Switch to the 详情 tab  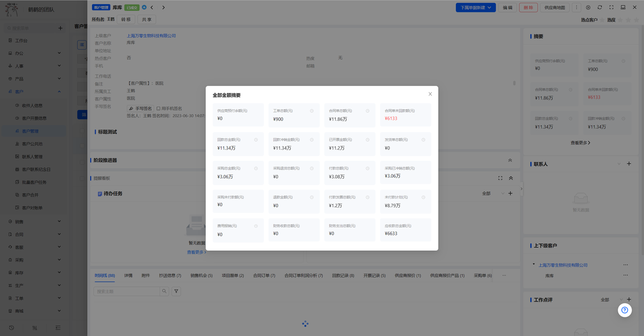[128, 276]
